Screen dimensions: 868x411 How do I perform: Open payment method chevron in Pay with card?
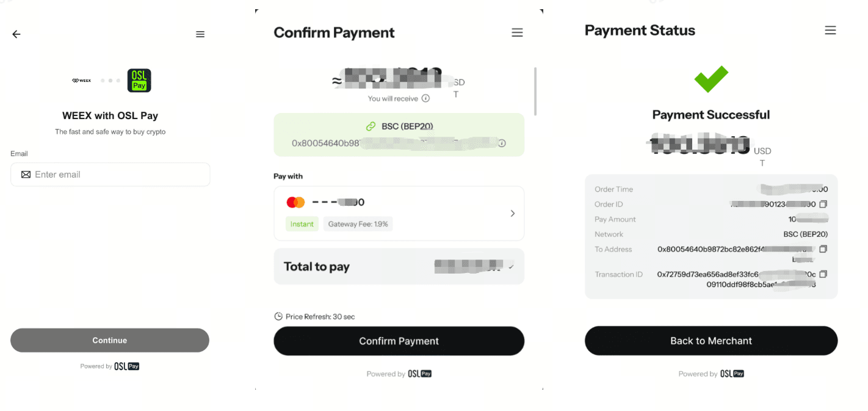(x=512, y=213)
